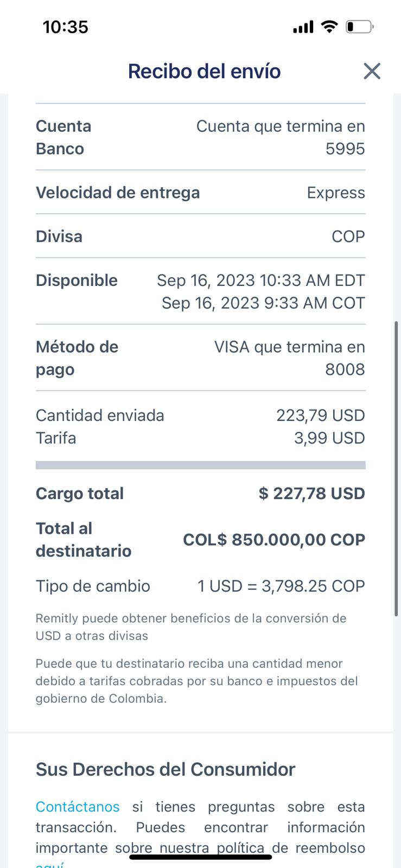
Task: Tap the Wi-Fi status icon
Action: coord(329,26)
